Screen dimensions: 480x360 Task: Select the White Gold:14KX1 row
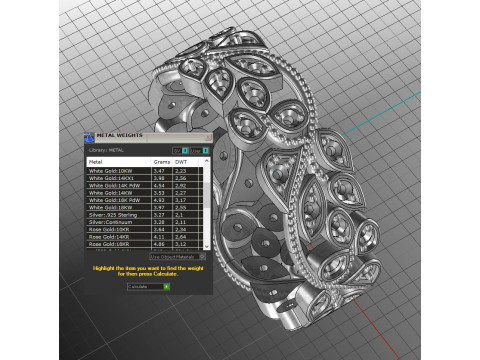click(x=144, y=178)
